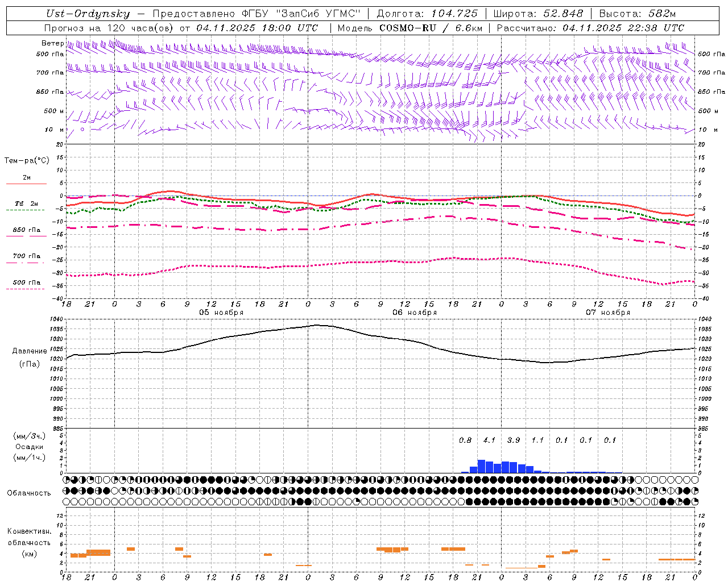The width and height of the screenshot is (728, 582).
Task: Click the station name Ust-Ordynsky in header
Action: [x=88, y=14]
